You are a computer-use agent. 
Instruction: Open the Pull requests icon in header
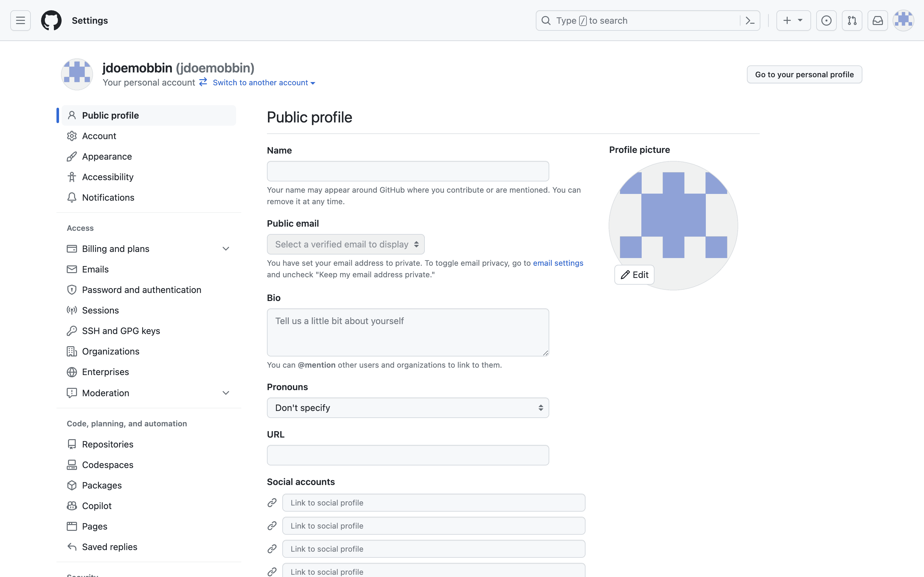pos(852,21)
